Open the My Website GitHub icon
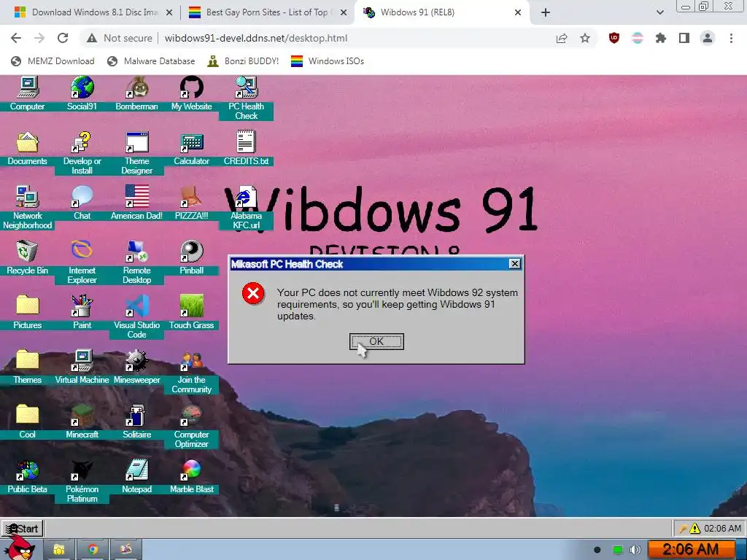 point(192,93)
